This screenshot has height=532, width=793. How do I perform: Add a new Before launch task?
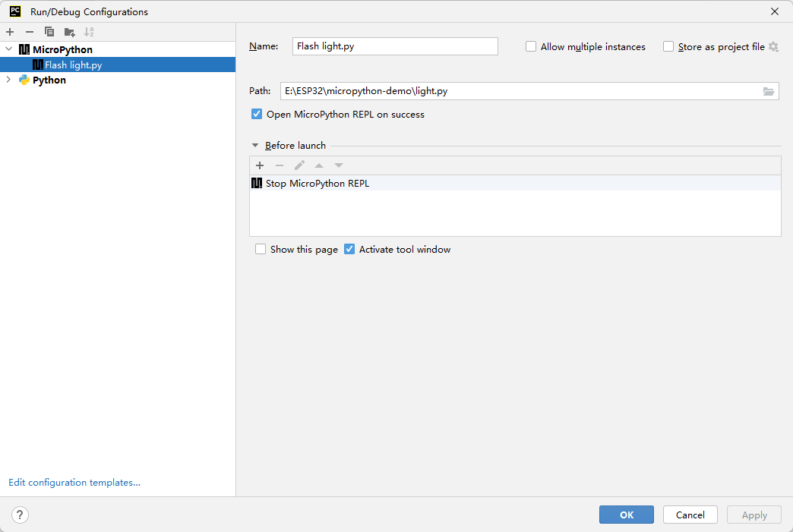pyautogui.click(x=260, y=165)
